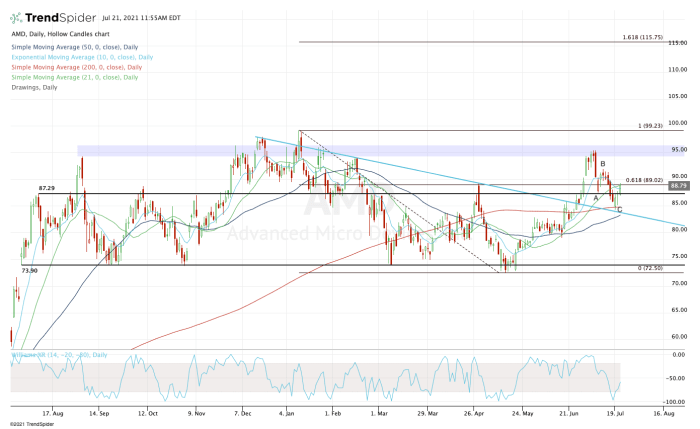Click the 16. Aug date axis label

click(664, 414)
